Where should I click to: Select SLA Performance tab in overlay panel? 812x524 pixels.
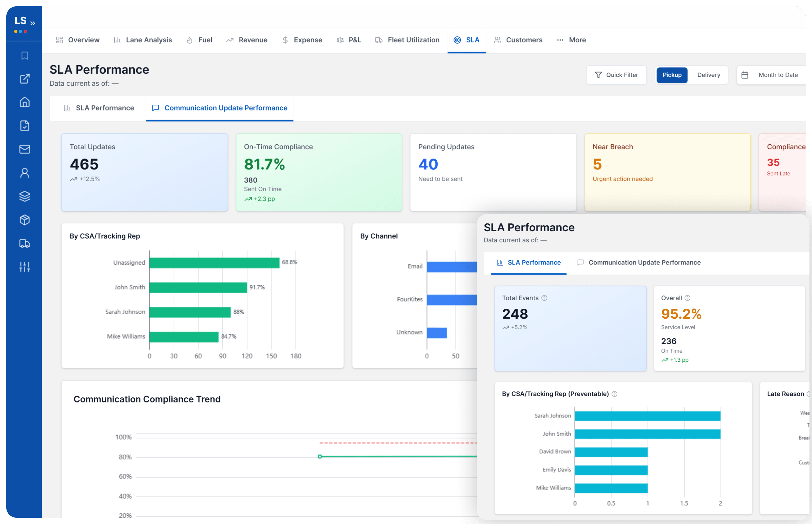pos(529,263)
